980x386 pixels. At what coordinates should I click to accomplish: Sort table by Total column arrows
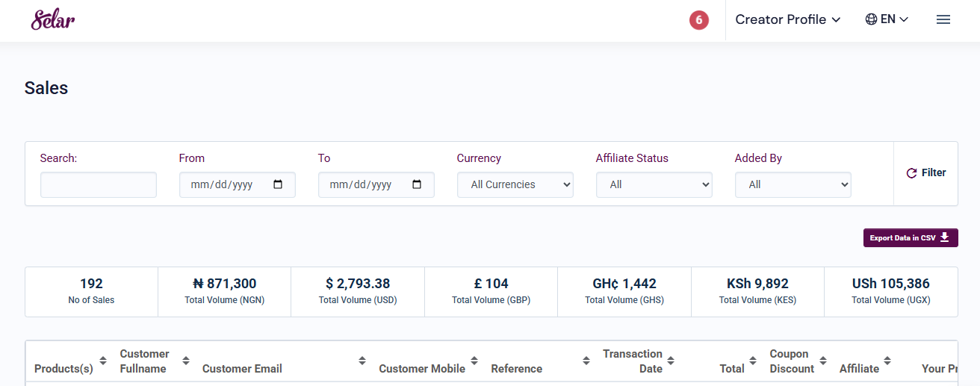[x=754, y=361]
